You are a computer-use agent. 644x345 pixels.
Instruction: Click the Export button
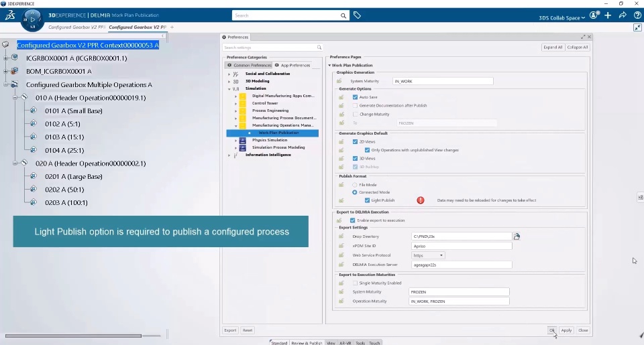click(x=230, y=330)
